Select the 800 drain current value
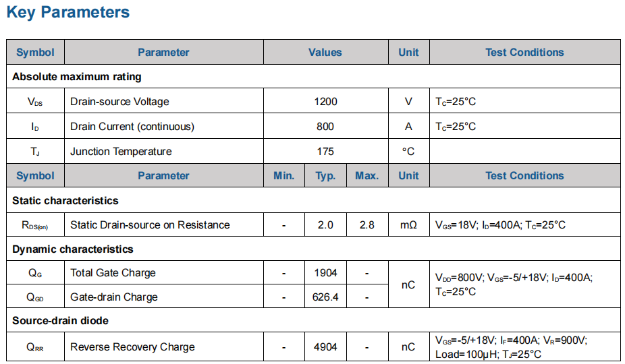This screenshot has height=364, width=625. pos(325,127)
